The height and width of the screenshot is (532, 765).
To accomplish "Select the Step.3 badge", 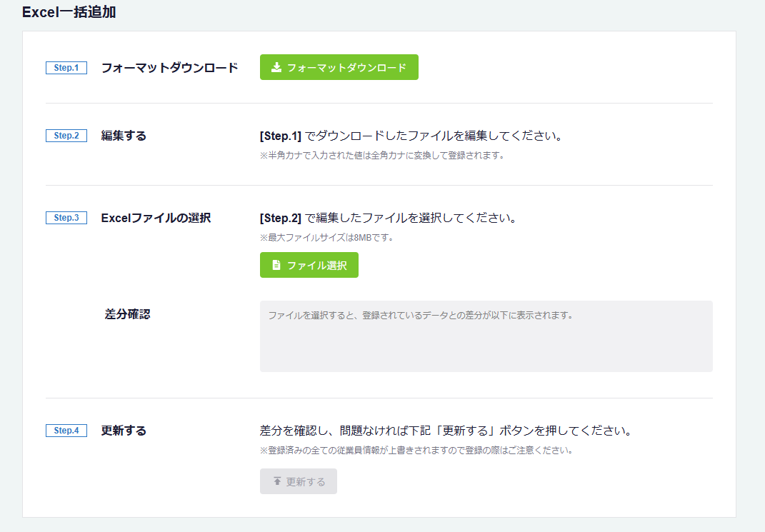I will 66,218.
